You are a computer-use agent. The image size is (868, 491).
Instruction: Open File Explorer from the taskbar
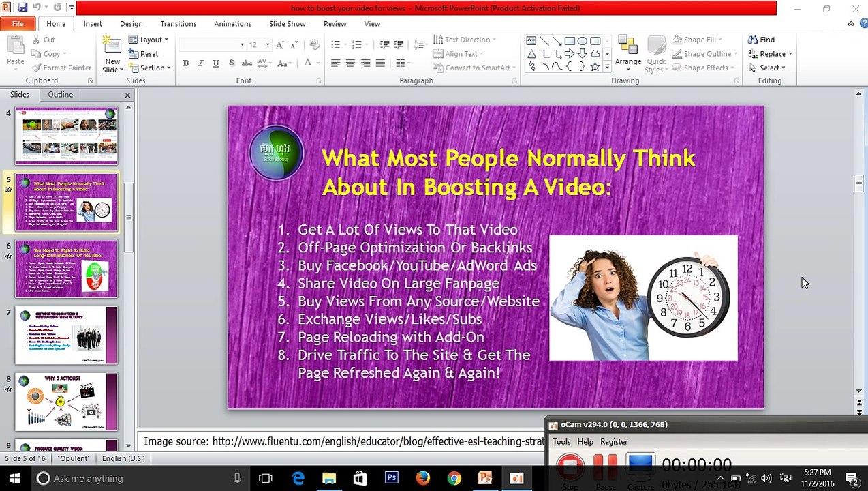(x=328, y=478)
